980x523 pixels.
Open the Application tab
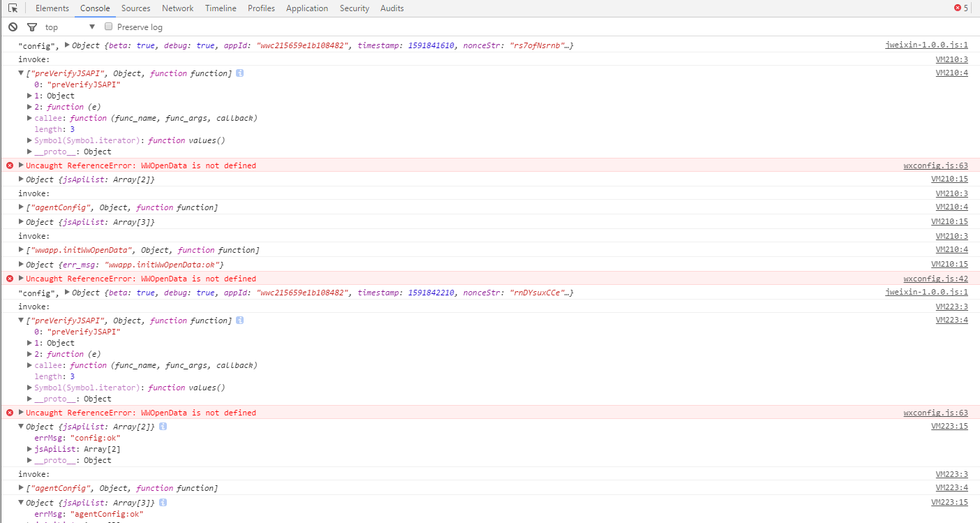307,8
